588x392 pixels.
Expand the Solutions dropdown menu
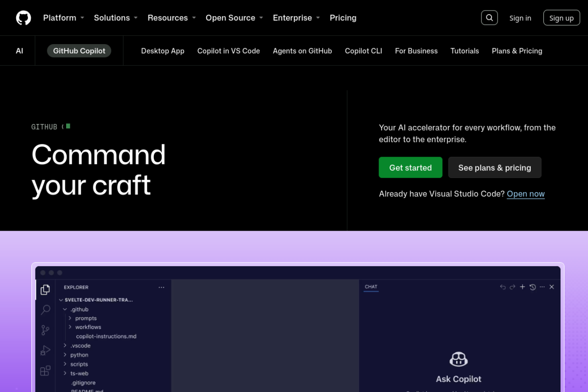click(x=116, y=17)
